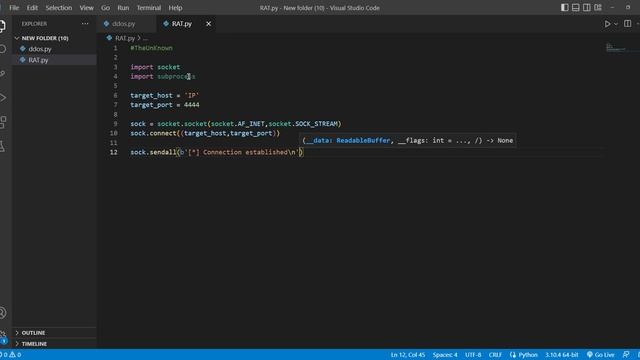The image size is (640, 360).
Task: Toggle the primary side bar layout
Action: click(564, 7)
